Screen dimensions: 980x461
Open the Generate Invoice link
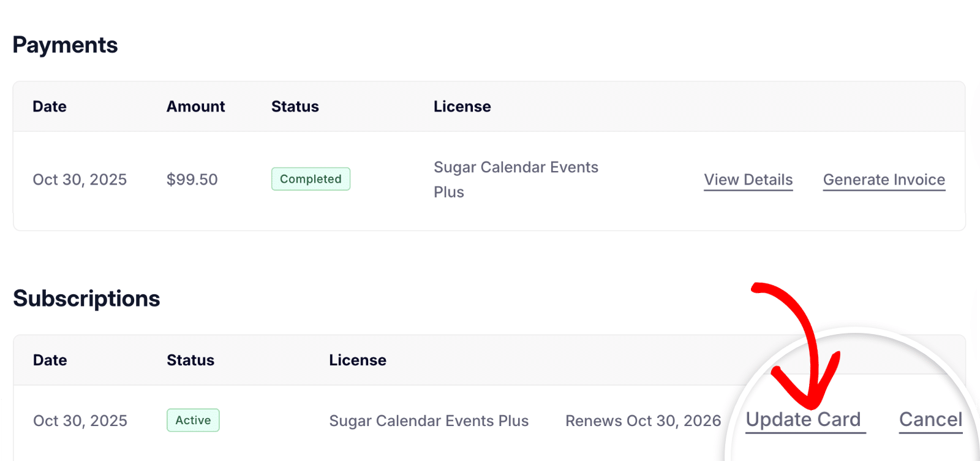coord(884,180)
